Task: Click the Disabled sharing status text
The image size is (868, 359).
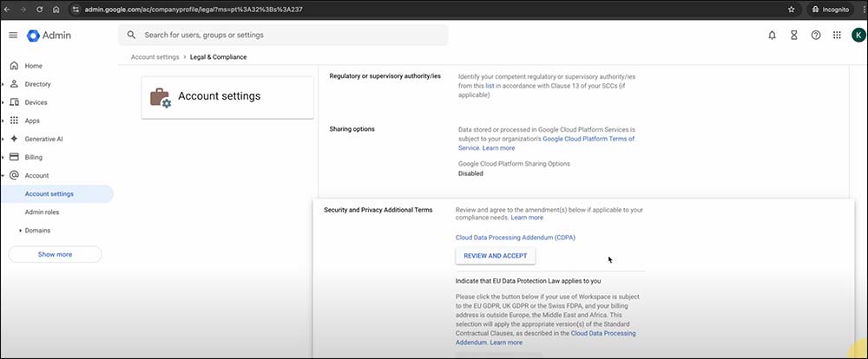Action: 470,173
